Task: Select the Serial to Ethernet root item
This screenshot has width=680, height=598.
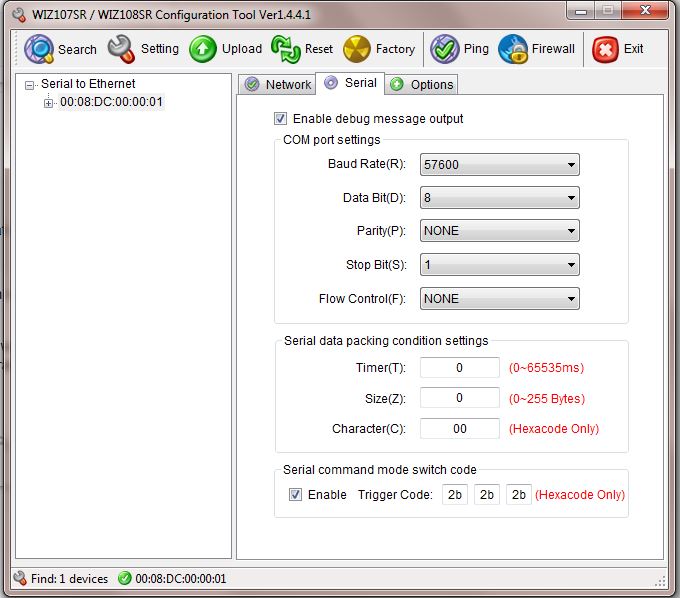Action: [x=88, y=83]
